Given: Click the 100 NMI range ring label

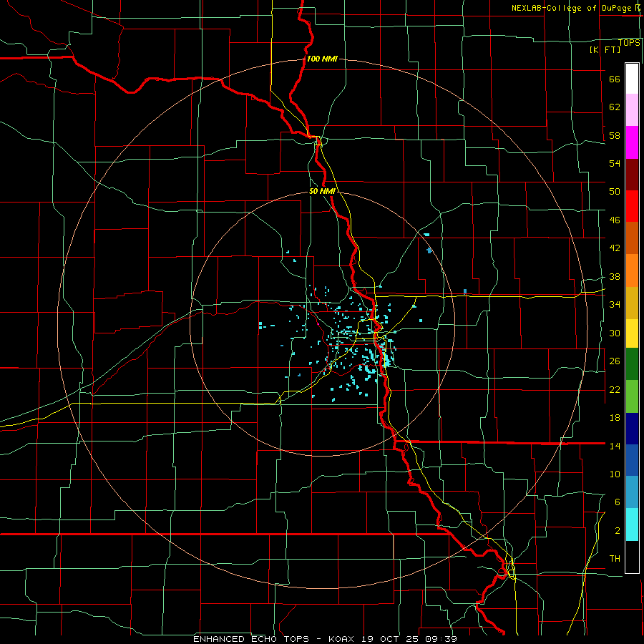Looking at the screenshot, I should (x=322, y=59).
